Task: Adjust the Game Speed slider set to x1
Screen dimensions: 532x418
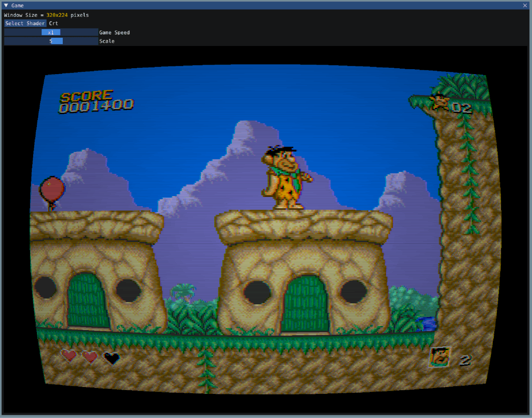Action: coord(51,32)
